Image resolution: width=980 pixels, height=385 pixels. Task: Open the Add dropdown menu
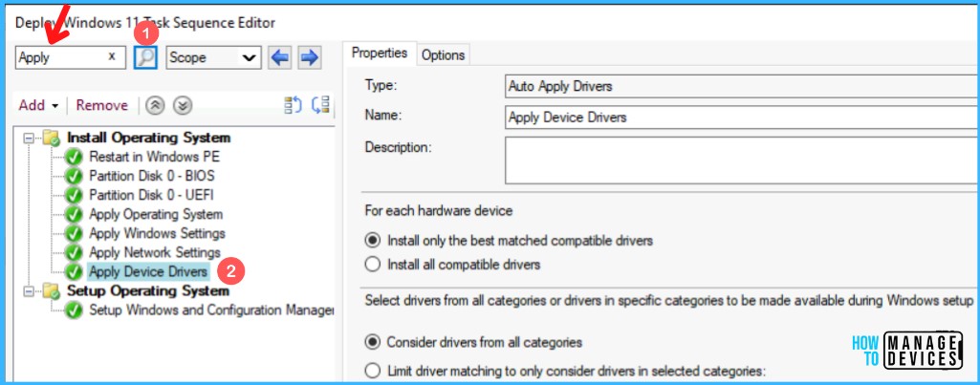[38, 106]
